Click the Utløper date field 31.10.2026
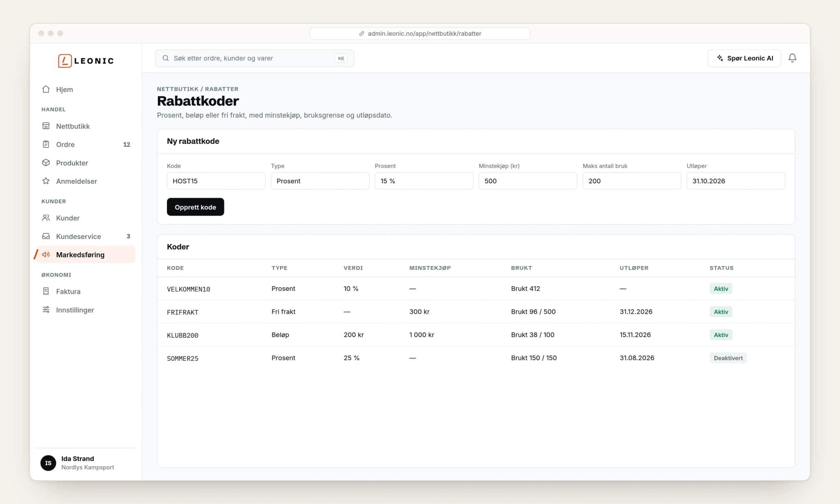The height and width of the screenshot is (504, 840). pos(736,181)
